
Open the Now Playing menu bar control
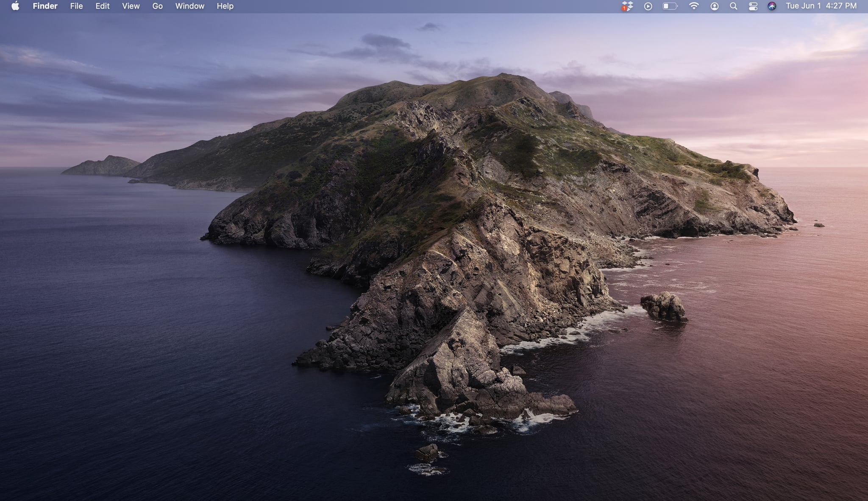[648, 6]
